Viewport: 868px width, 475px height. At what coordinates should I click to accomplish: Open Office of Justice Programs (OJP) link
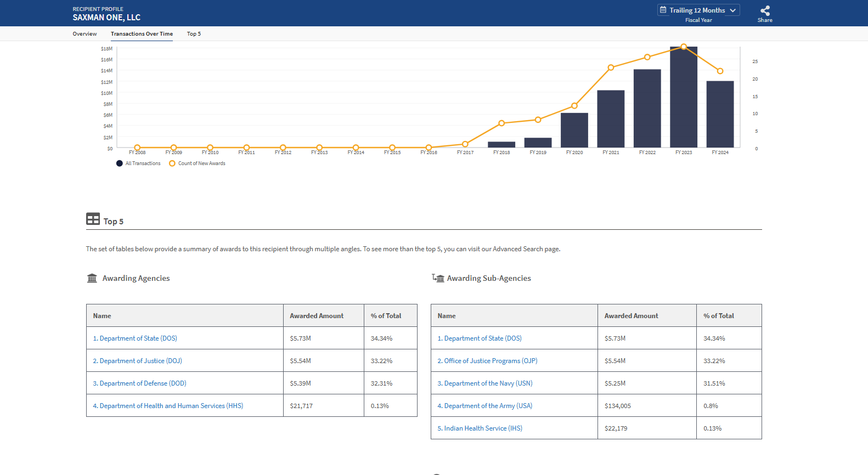(487, 361)
